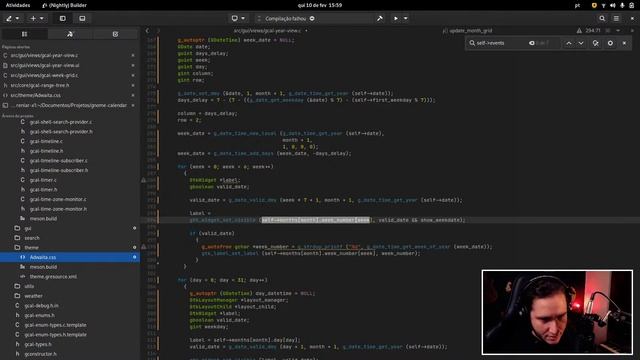The height and width of the screenshot is (360, 640).
Task: Open search options gear icon
Action: tap(610, 43)
